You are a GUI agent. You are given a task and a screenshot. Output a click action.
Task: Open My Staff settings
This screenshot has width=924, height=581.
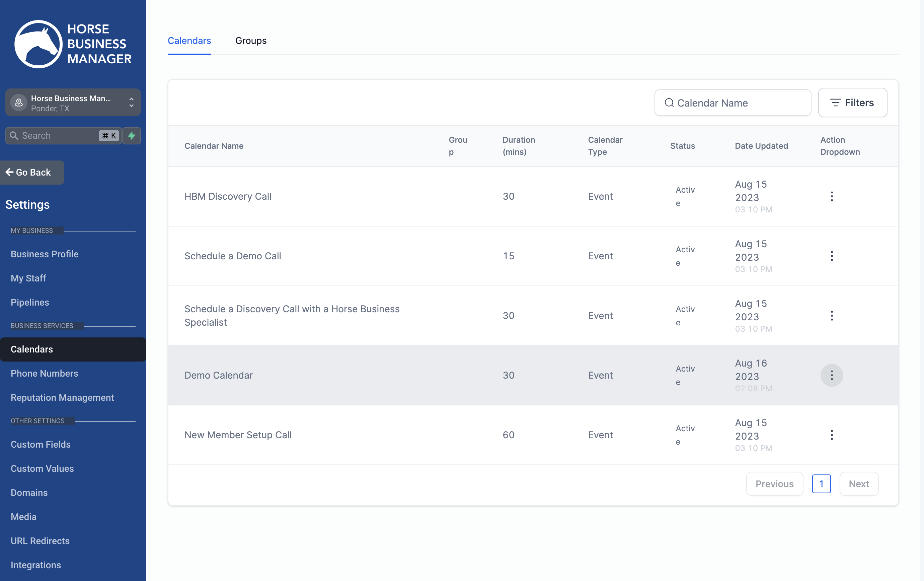(x=28, y=278)
